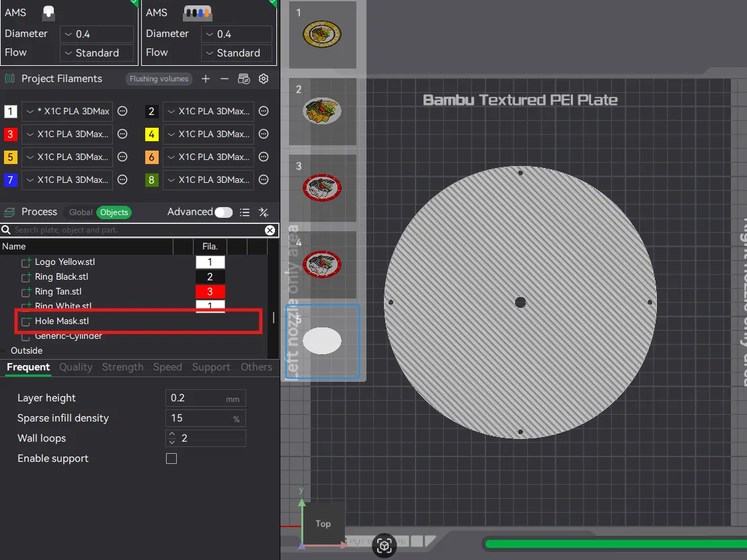Click the compare presets icon beside Advanced
747x560 pixels.
pos(264,212)
